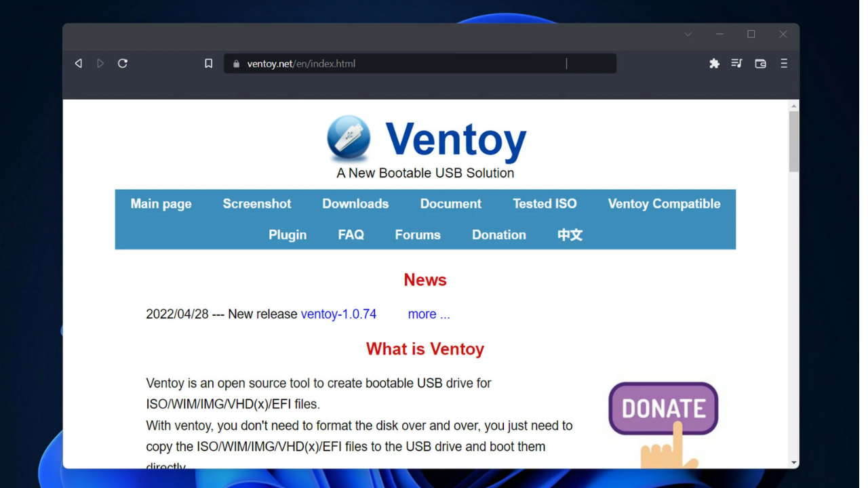Click the browser forward arrow

[100, 64]
